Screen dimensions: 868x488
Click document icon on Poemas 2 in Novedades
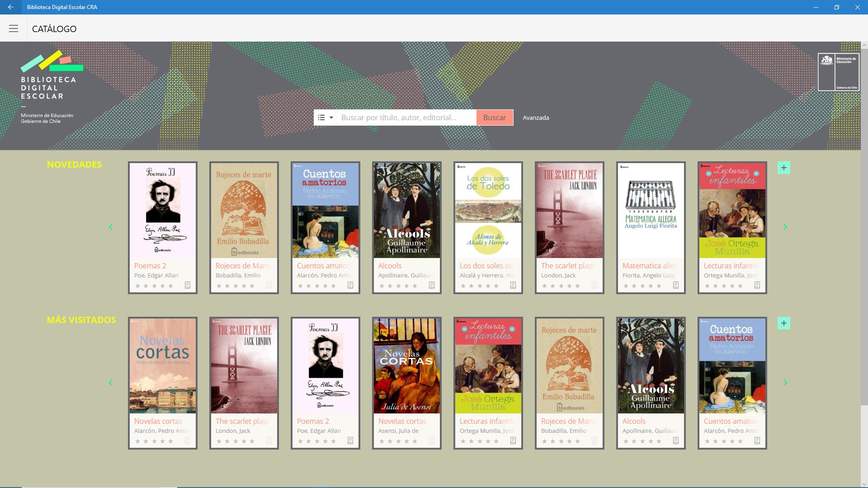pyautogui.click(x=188, y=285)
